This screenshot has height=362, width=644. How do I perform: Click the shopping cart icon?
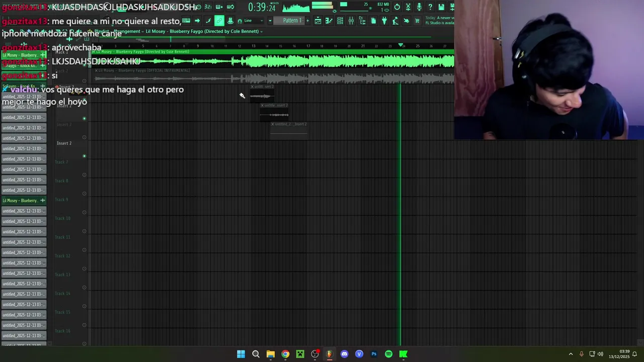coord(417,21)
